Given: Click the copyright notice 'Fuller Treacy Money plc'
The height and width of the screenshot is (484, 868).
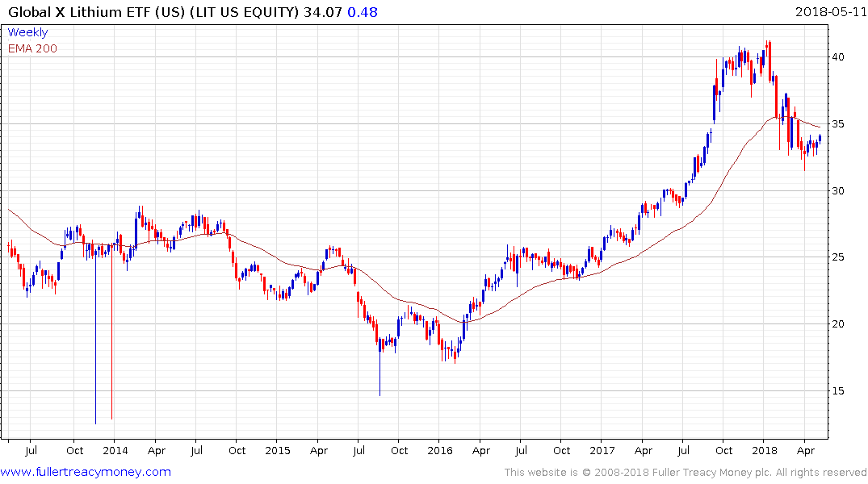Looking at the screenshot, I should pyautogui.click(x=712, y=473).
